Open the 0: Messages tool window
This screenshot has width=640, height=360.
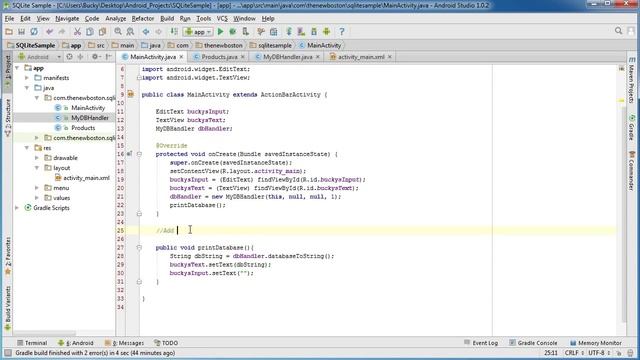124,343
